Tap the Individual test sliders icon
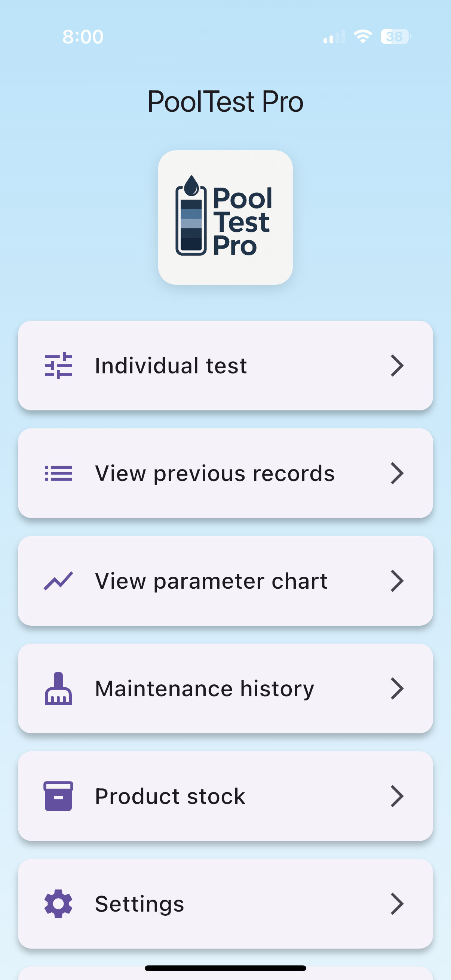 click(58, 366)
